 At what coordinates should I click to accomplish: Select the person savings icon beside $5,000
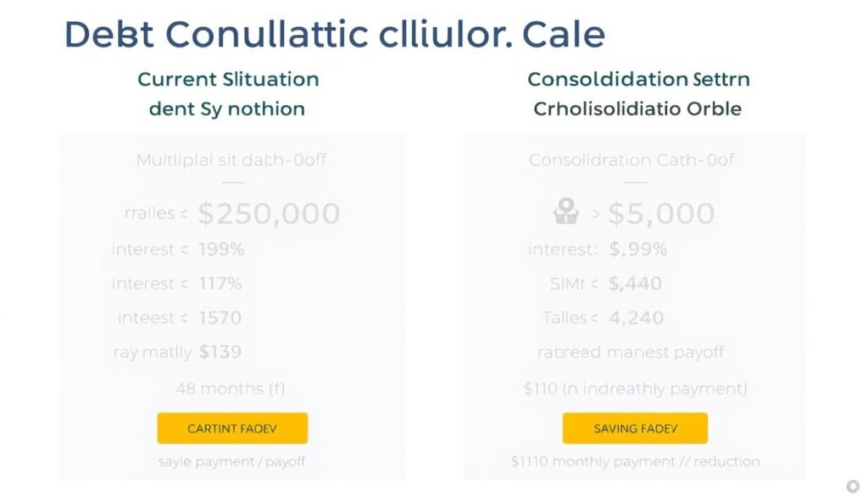(x=565, y=212)
